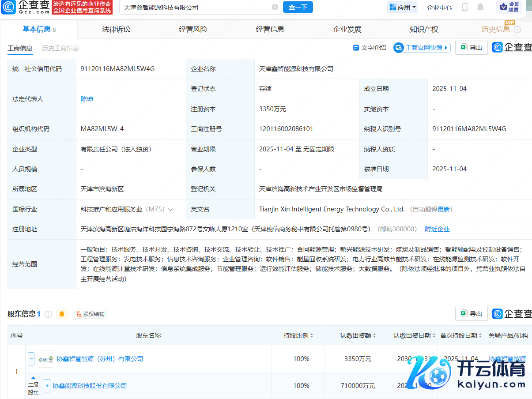Expand the 协鑫能源科技股份有限公司 row

tap(47, 386)
